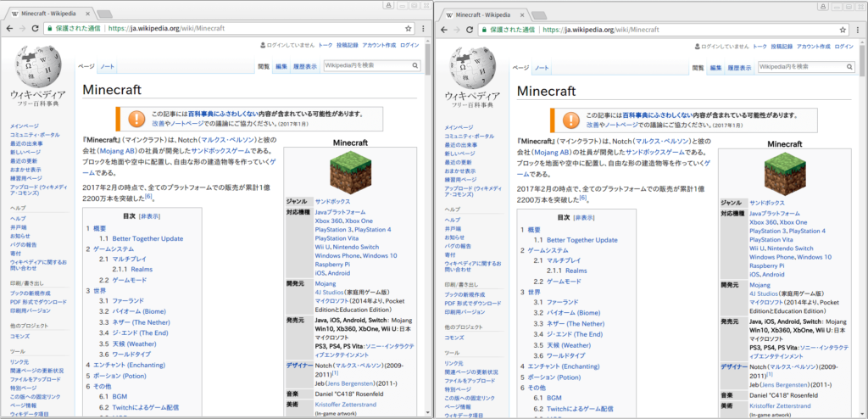
Task: Open Better Together Update in left contents
Action: pos(147,238)
